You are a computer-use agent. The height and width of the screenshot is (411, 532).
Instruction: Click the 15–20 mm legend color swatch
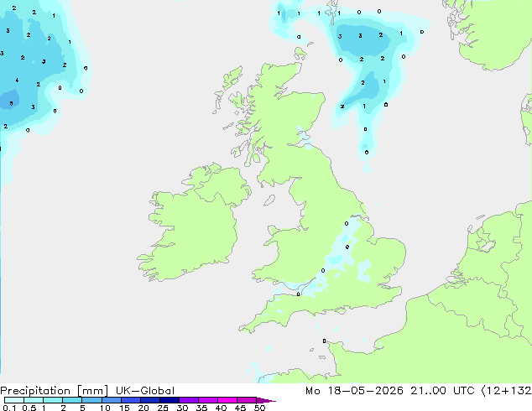click(x=130, y=400)
